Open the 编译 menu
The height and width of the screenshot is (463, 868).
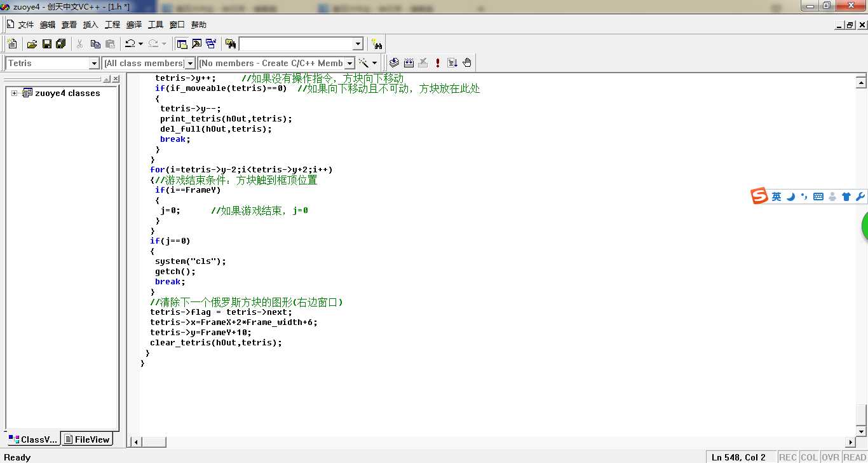point(134,25)
